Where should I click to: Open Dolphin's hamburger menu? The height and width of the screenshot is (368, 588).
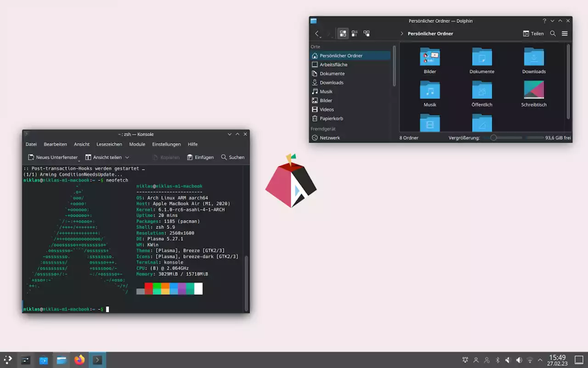click(x=565, y=34)
